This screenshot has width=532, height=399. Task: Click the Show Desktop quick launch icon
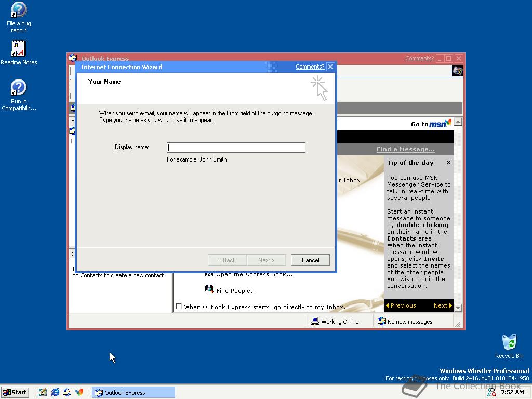43,393
